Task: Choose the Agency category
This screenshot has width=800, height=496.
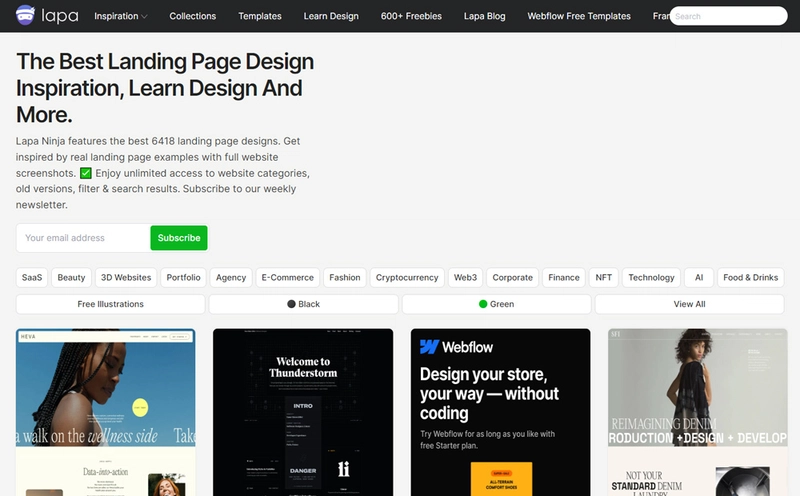Action: [x=231, y=278]
